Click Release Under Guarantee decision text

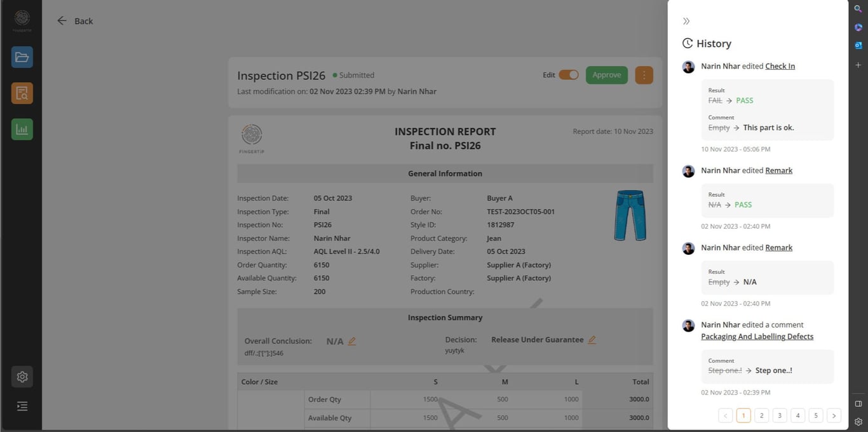[537, 340]
